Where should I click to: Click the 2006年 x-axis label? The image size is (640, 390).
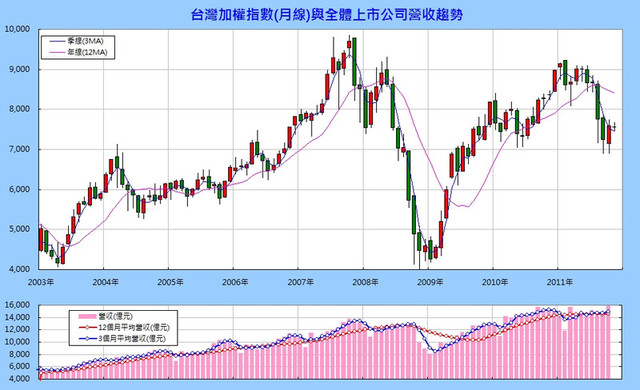[x=235, y=282]
